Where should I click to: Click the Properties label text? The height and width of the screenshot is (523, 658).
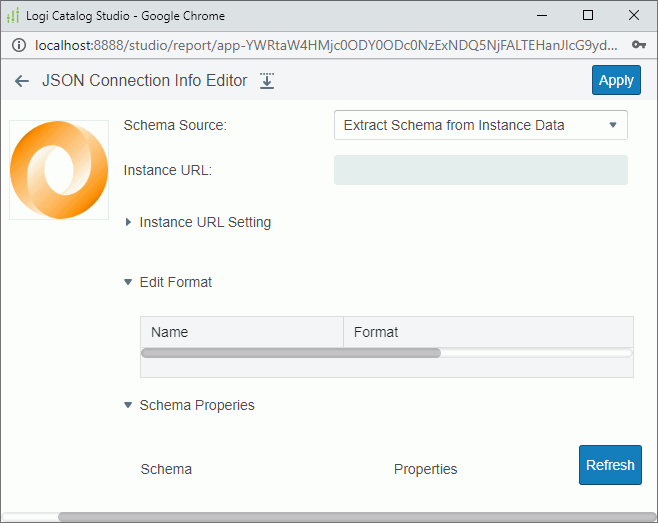click(x=426, y=469)
